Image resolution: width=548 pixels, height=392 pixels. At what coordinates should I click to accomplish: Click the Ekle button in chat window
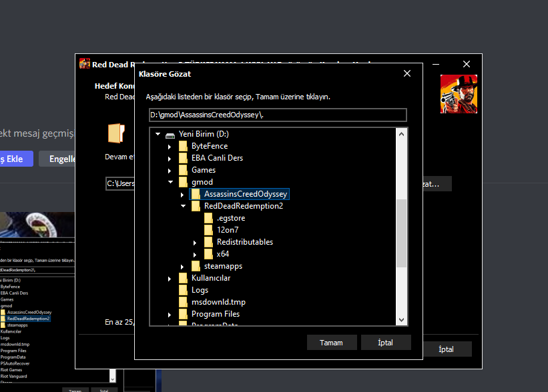tap(16, 159)
